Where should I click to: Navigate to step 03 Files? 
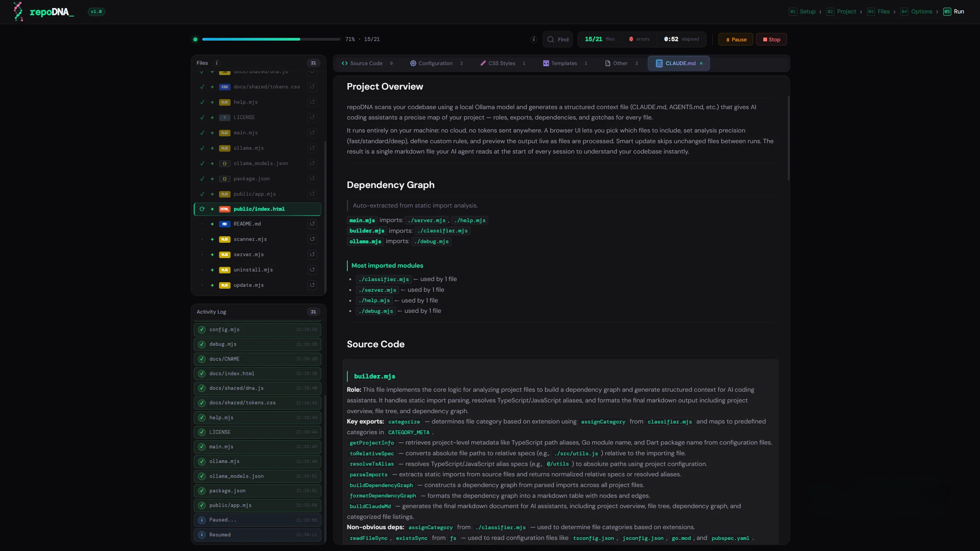click(879, 11)
